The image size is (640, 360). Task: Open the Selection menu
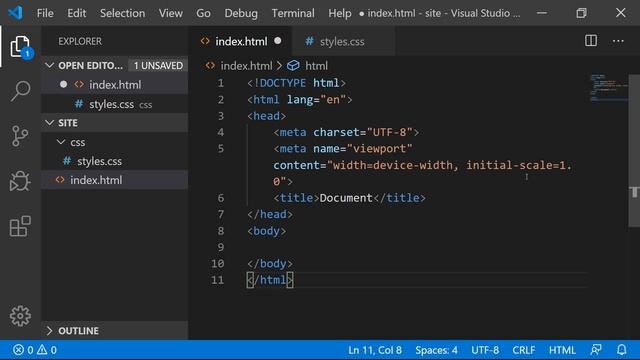click(122, 13)
